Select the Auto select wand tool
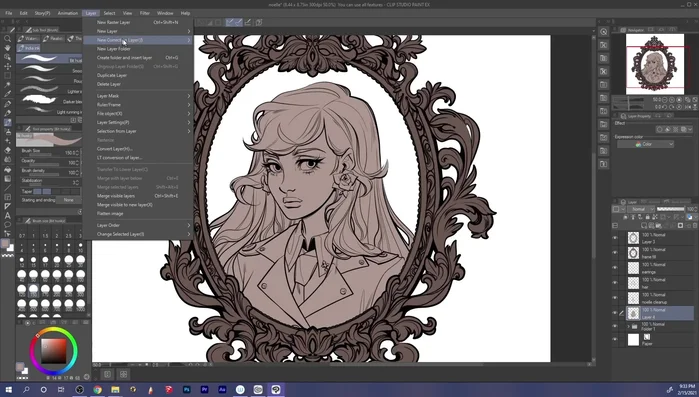 (8, 85)
